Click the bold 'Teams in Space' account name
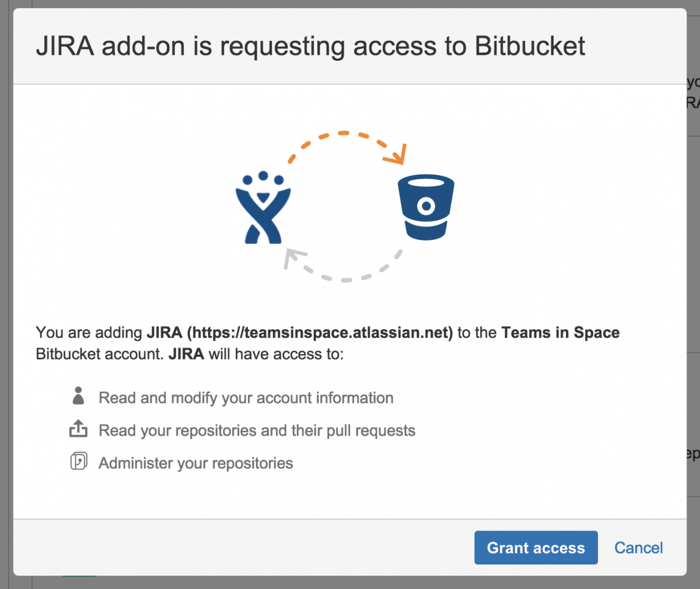 560,333
